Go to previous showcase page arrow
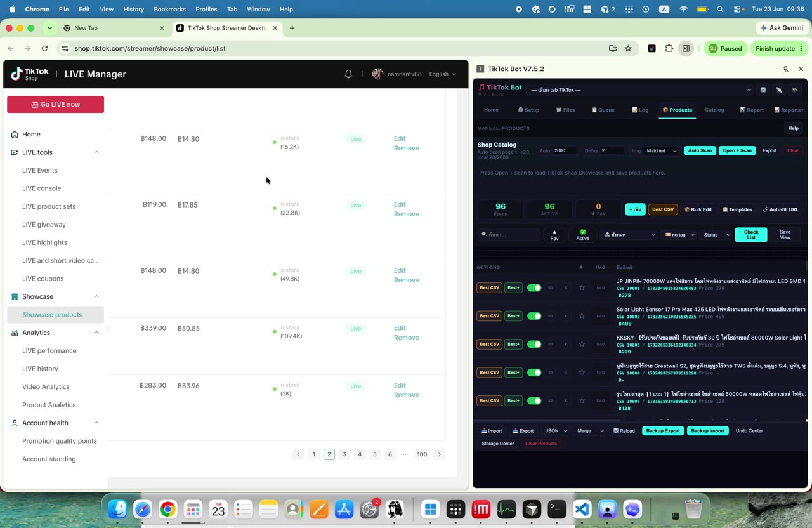The image size is (812, 528). coord(298,454)
